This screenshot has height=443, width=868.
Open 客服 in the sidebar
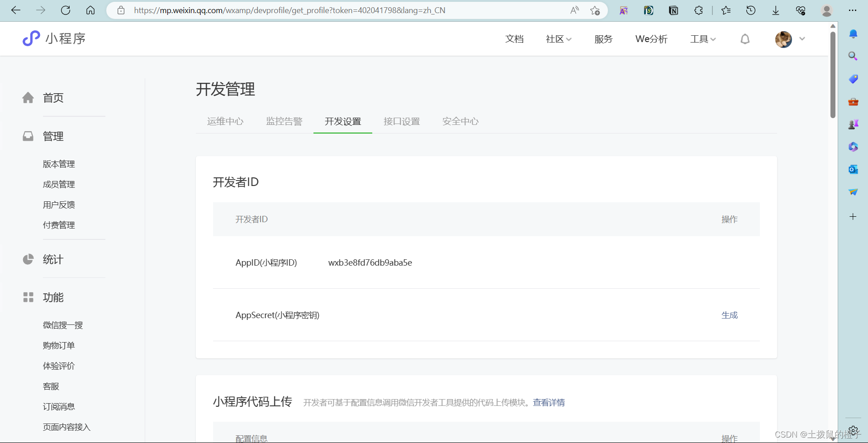click(x=51, y=386)
